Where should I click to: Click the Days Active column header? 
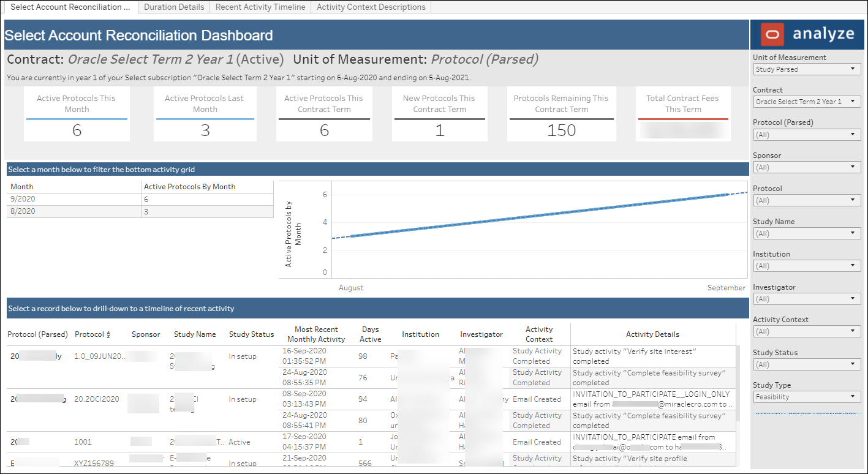(371, 334)
